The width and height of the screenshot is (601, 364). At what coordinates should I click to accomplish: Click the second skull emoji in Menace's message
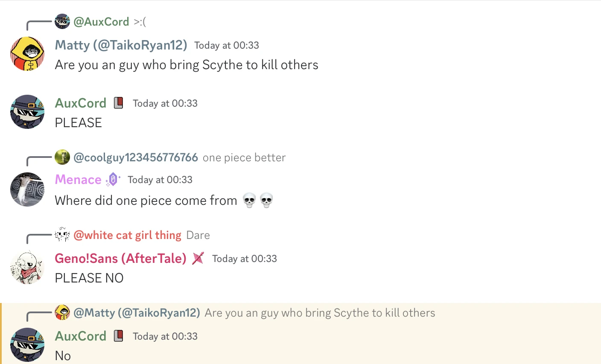click(x=266, y=200)
